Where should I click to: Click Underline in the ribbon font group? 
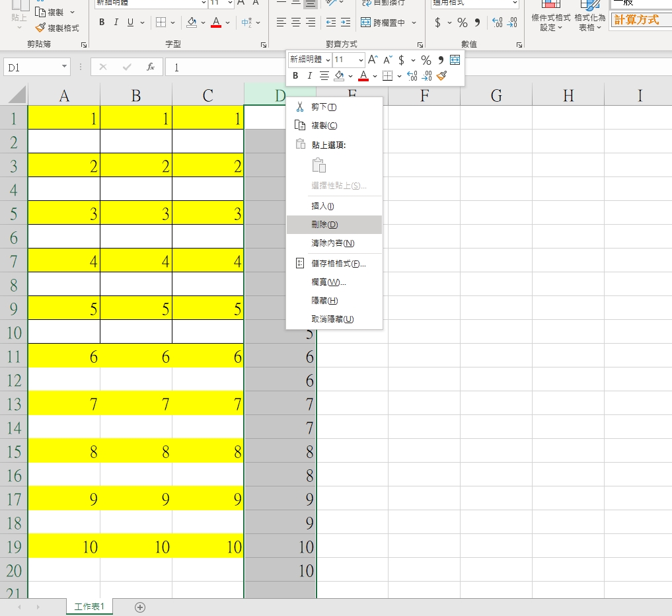130,22
